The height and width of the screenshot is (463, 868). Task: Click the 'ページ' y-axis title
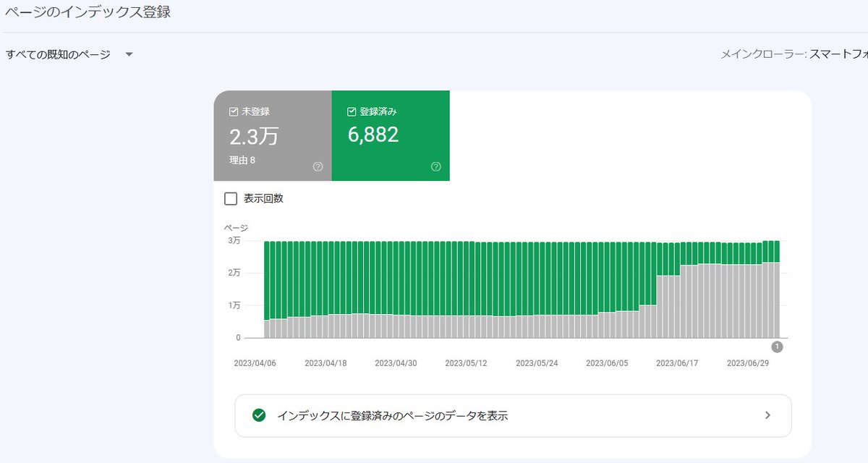click(237, 227)
